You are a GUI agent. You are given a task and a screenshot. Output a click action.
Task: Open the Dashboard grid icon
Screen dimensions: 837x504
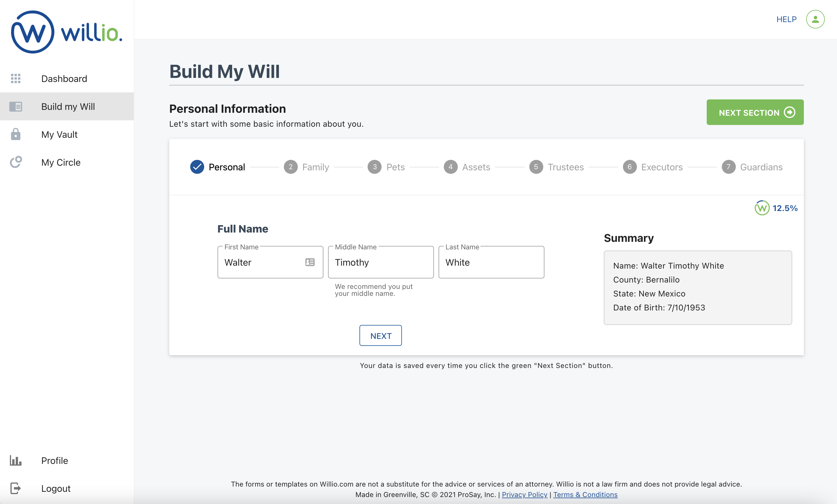click(16, 78)
